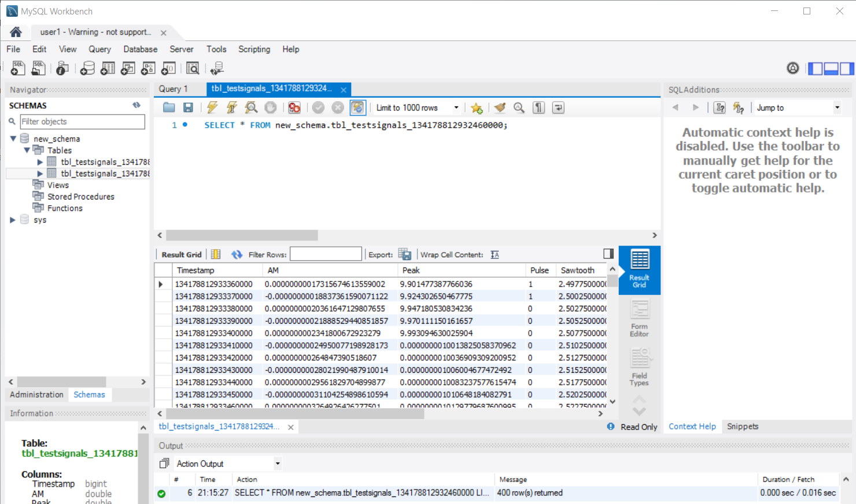This screenshot has height=504, width=856.
Task: Open a SQL script file in new tab
Action: coord(38,68)
